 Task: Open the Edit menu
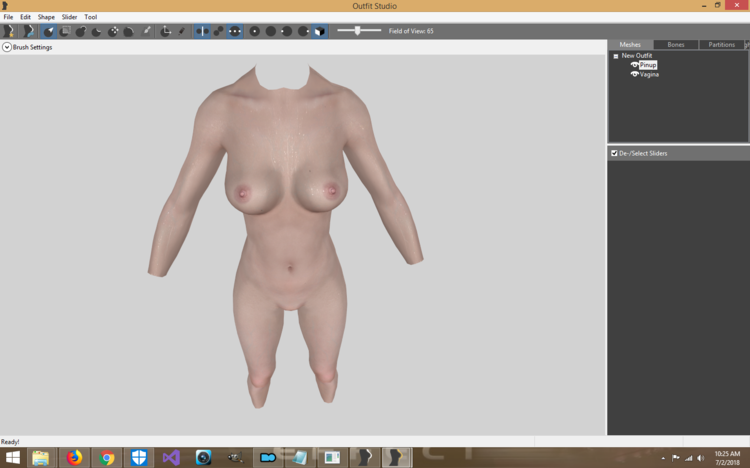point(25,17)
